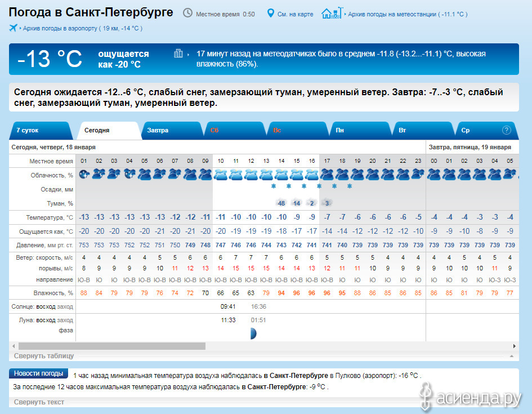This screenshot has width=532, height=414.
Task: Open the Пн forecast tab
Action: point(360,130)
